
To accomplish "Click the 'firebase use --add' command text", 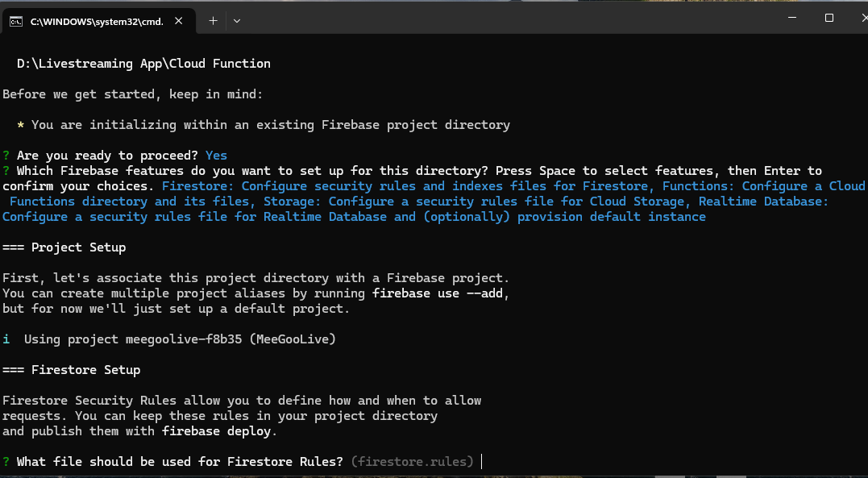I will [x=440, y=293].
